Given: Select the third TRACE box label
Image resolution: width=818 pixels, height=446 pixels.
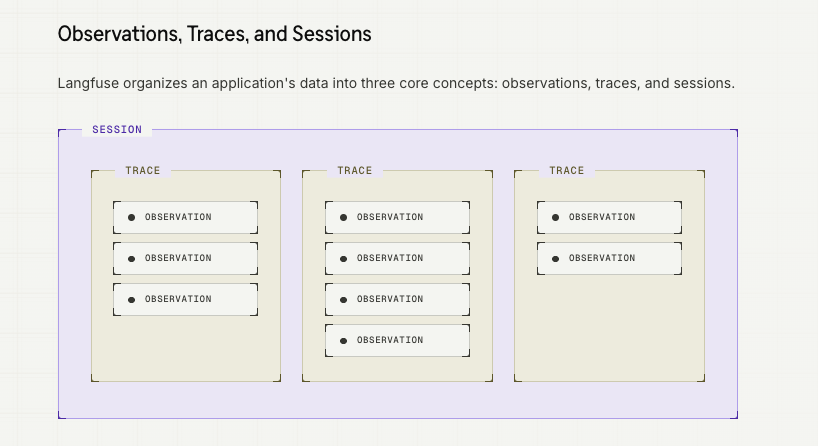Looking at the screenshot, I should [x=567, y=171].
